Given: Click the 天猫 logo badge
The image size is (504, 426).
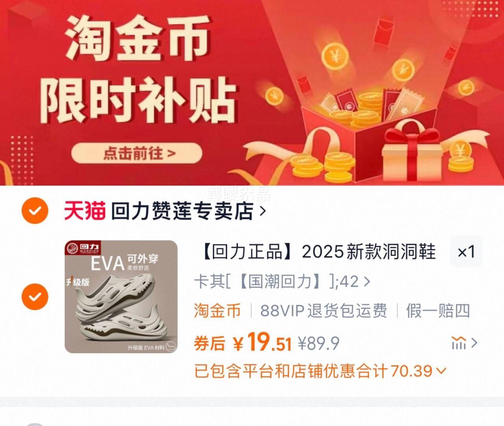Looking at the screenshot, I should click(85, 211).
